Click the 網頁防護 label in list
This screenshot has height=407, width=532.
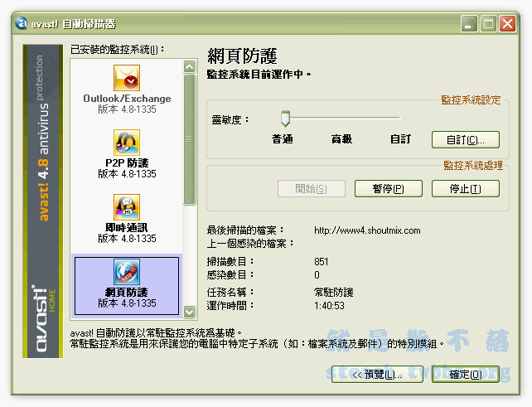pyautogui.click(x=127, y=293)
